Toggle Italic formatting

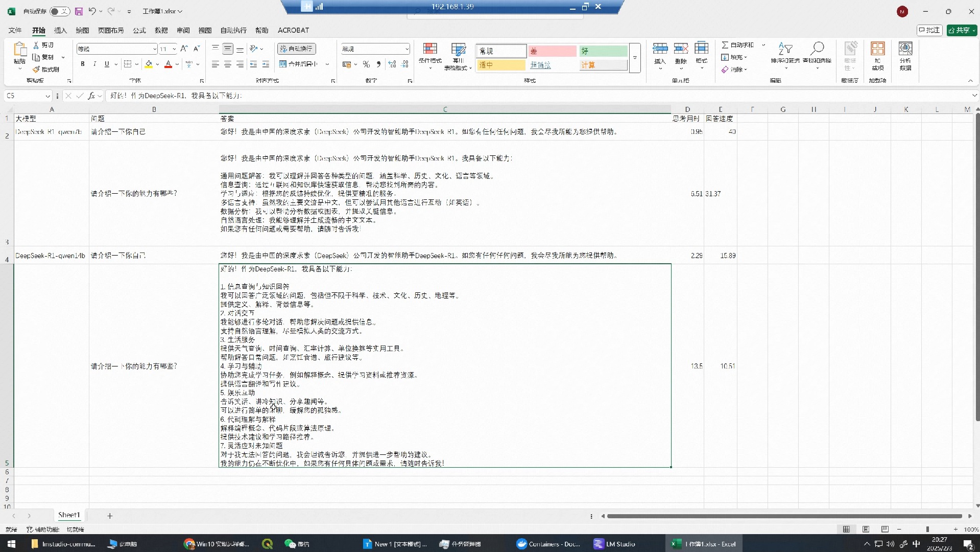(x=94, y=64)
